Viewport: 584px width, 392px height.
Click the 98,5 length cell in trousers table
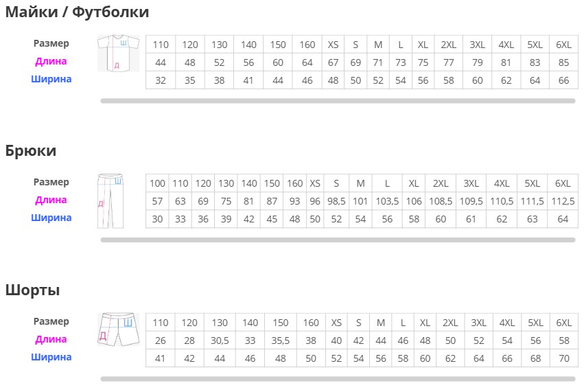(x=336, y=201)
